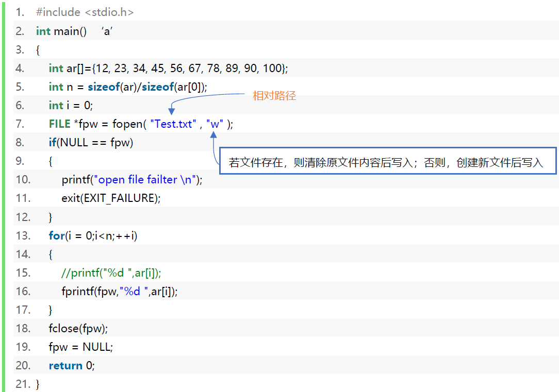The image size is (559, 392).
Task: Click line number 21 in the gutter
Action: pos(23,384)
